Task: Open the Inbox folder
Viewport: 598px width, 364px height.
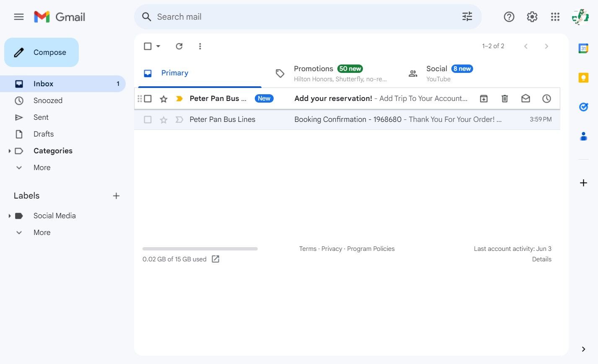Action: point(63,84)
